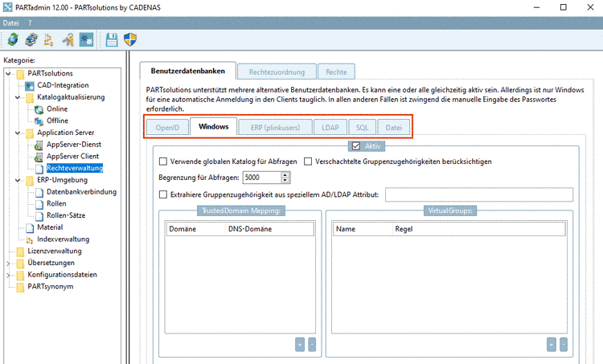603x364 pixels.
Task: Click the floppy disk save icon
Action: tap(112, 39)
